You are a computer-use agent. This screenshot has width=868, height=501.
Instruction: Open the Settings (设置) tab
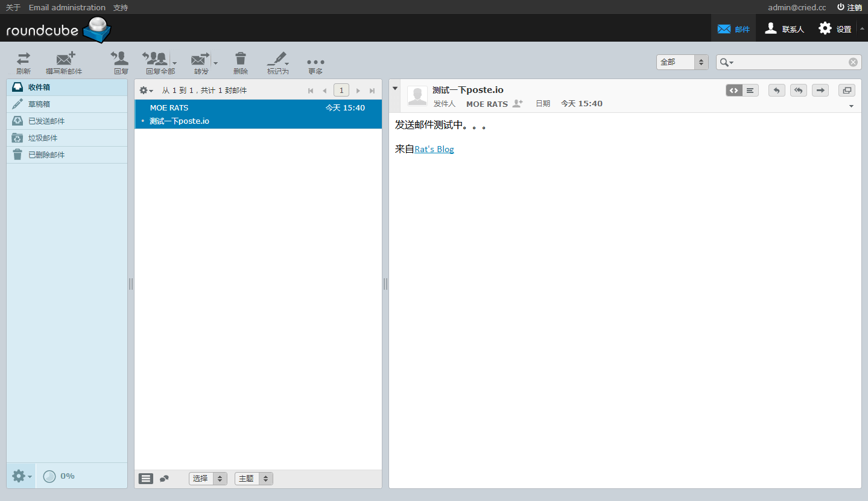pos(835,28)
